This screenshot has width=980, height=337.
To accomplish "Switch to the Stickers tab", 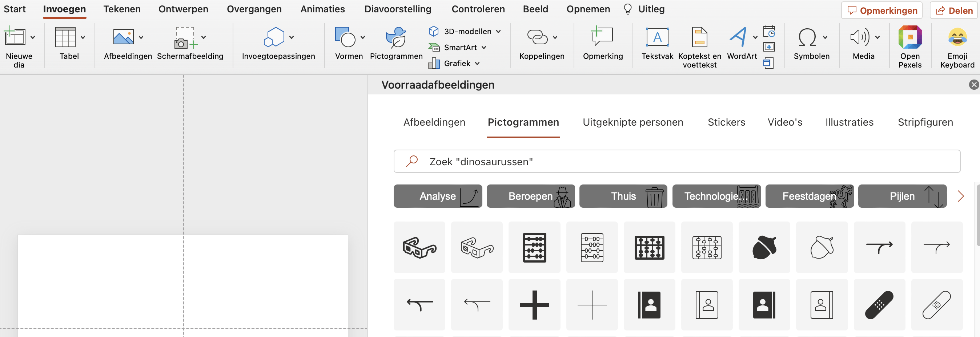I will (726, 122).
